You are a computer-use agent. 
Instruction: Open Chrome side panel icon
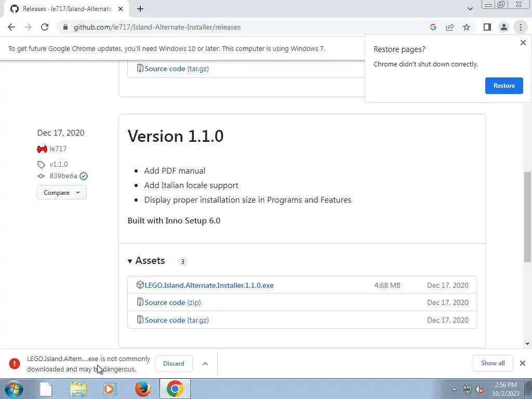(x=487, y=27)
